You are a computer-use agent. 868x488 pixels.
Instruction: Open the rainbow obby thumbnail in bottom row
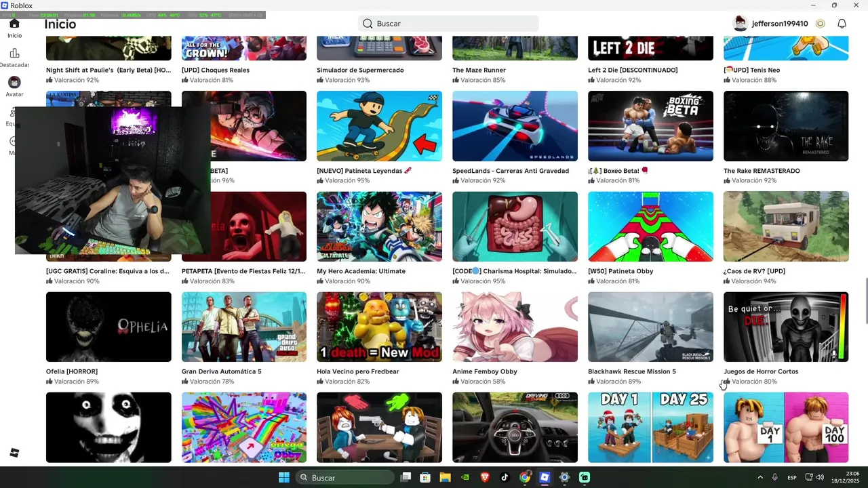243,427
